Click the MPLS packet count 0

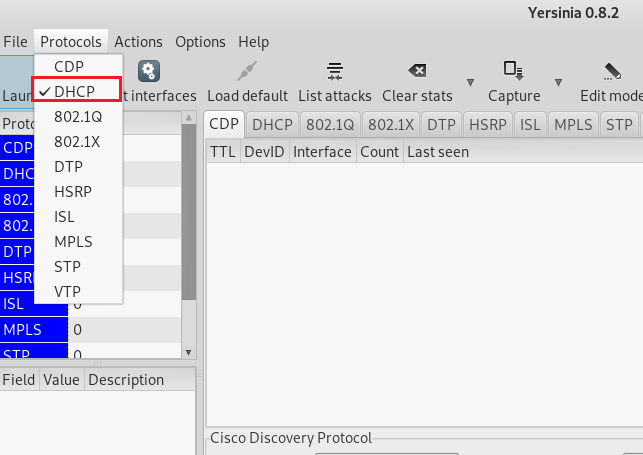point(78,330)
